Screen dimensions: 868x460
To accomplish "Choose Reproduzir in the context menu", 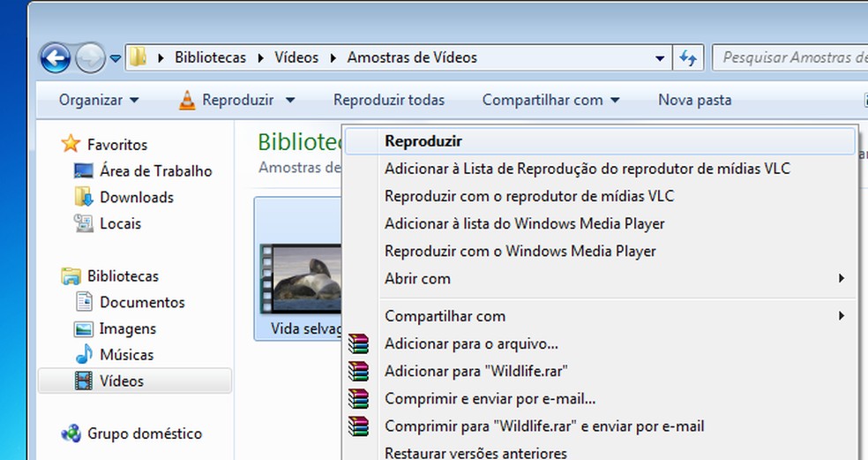I will [x=600, y=141].
